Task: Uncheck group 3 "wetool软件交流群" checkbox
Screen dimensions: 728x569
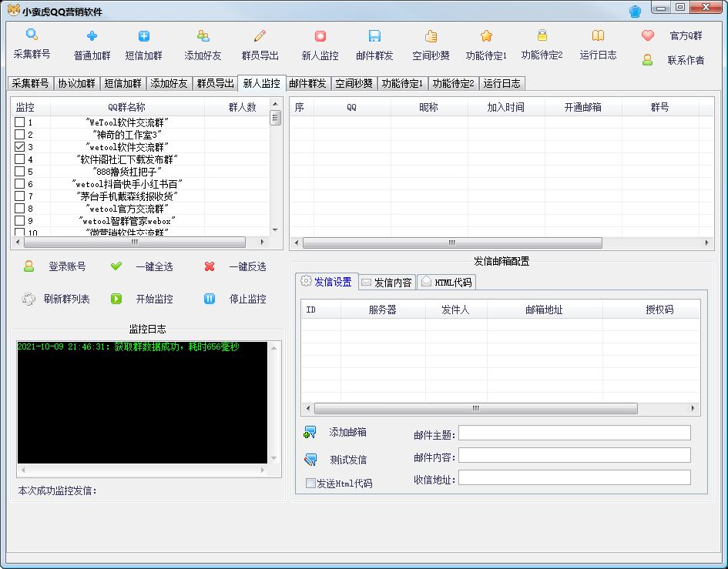Action: click(x=20, y=147)
